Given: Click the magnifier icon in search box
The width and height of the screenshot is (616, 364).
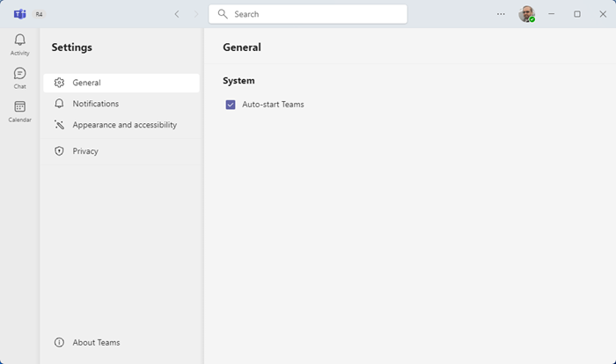Looking at the screenshot, I should [223, 14].
